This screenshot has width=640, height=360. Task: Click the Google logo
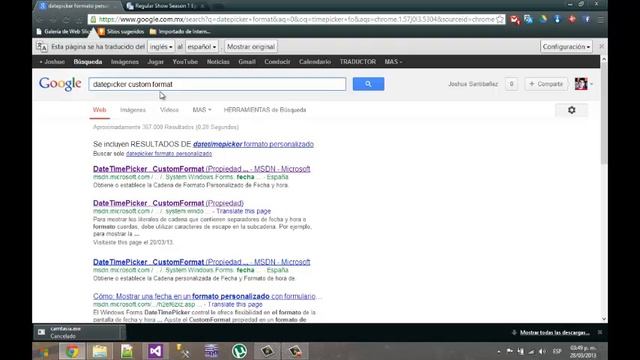(x=60, y=84)
